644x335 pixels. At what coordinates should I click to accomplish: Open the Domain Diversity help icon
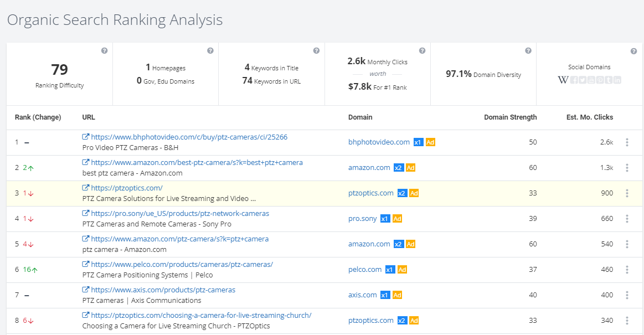[528, 50]
